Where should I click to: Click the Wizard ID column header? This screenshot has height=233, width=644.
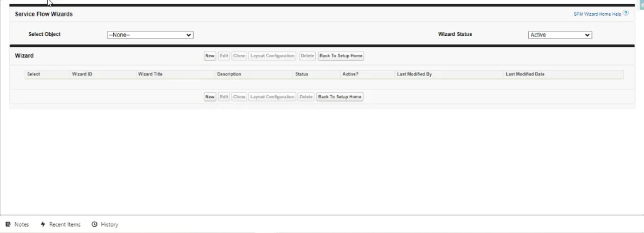82,74
